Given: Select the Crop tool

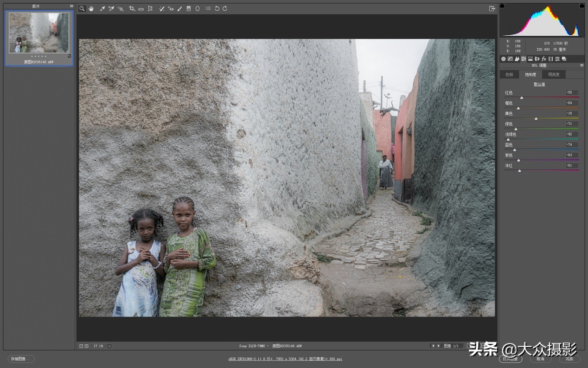Looking at the screenshot, I should [132, 8].
